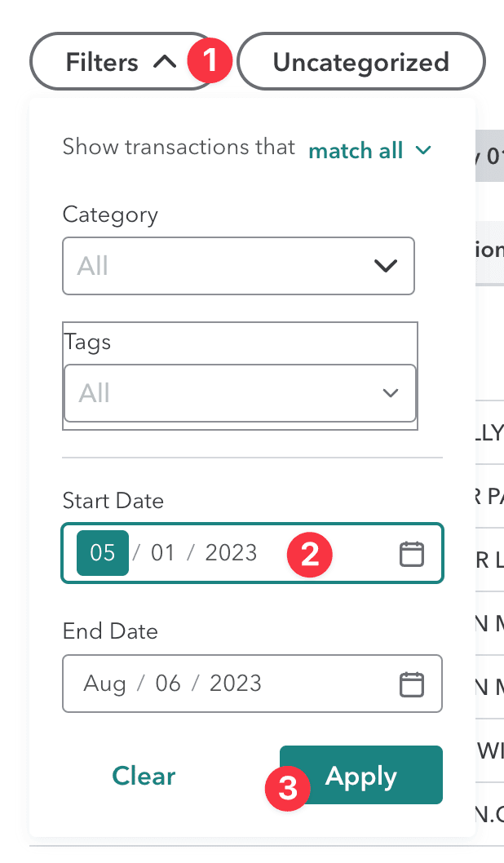The width and height of the screenshot is (504, 863).
Task: Click the Category dropdown arrow icon
Action: coord(384,266)
